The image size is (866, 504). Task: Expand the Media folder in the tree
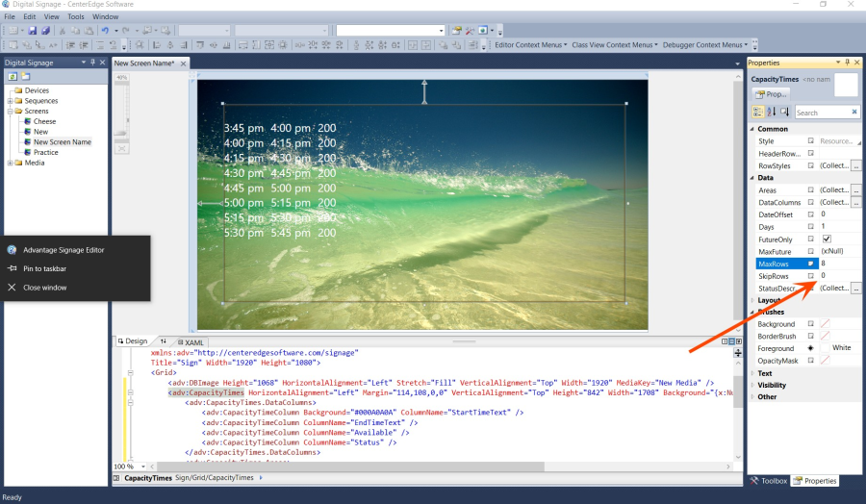pos(10,163)
